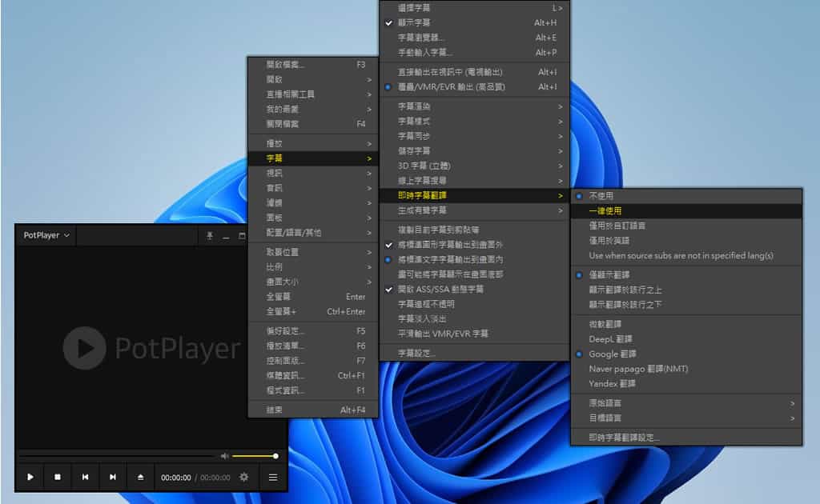Open 播放清單... (F6)
This screenshot has height=504, width=820.
(313, 346)
